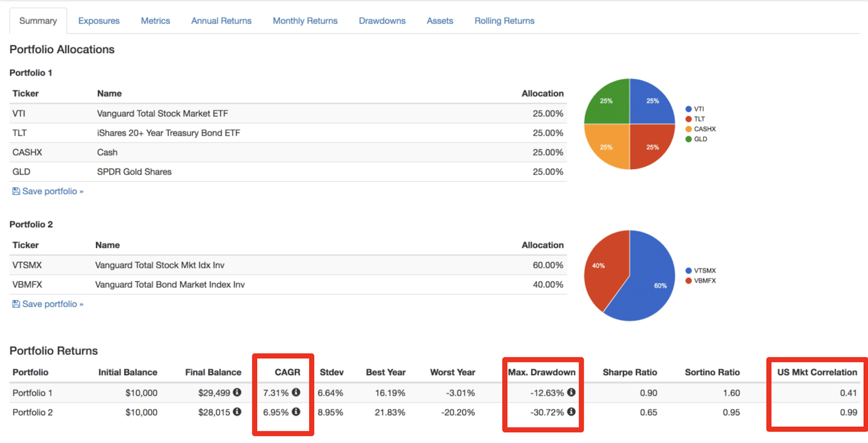The image size is (868, 443).
Task: Click the TLT ticker cell
Action: pyautogui.click(x=20, y=133)
